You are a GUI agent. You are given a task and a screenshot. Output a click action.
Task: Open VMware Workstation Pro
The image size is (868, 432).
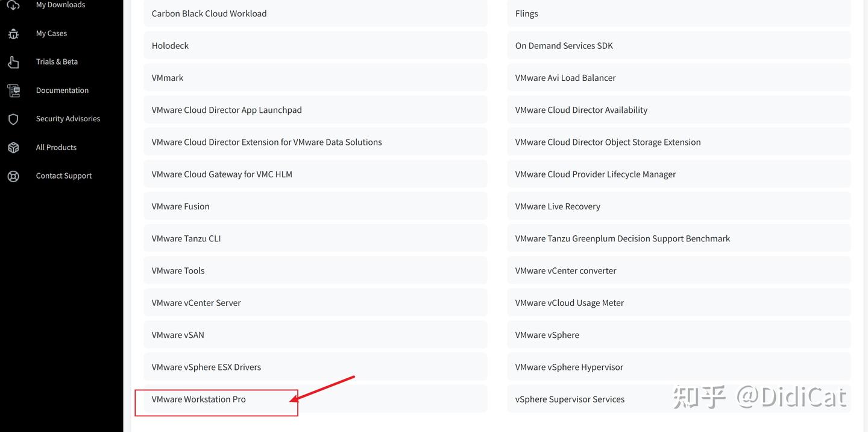coord(315,399)
